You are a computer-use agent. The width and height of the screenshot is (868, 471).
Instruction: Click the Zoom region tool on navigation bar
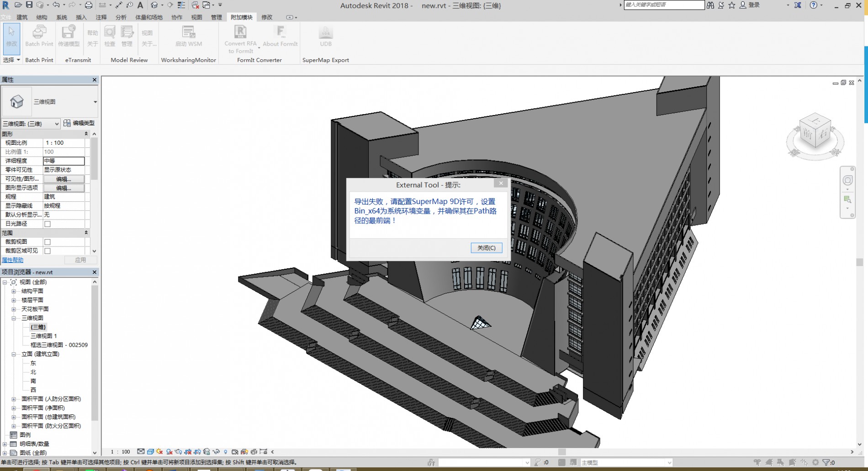pyautogui.click(x=847, y=200)
